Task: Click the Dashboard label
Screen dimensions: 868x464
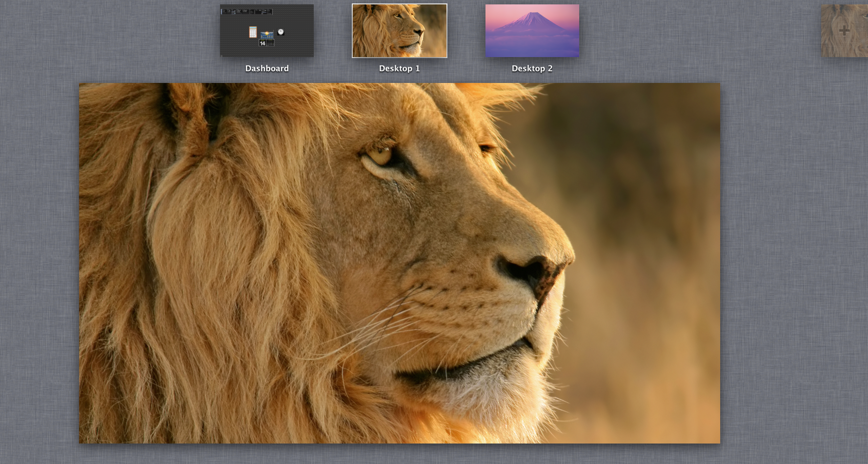Action: coord(267,68)
